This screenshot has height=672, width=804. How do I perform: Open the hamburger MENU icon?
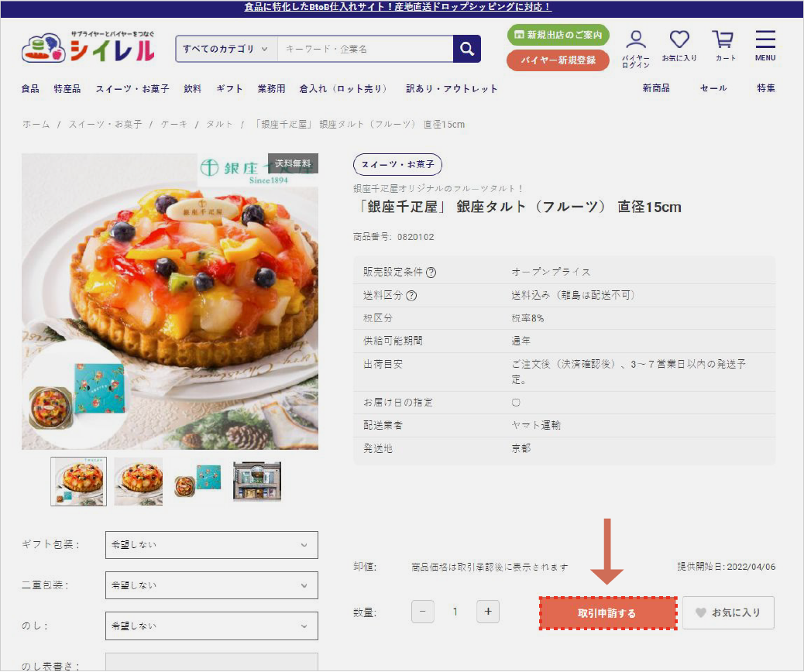click(765, 40)
